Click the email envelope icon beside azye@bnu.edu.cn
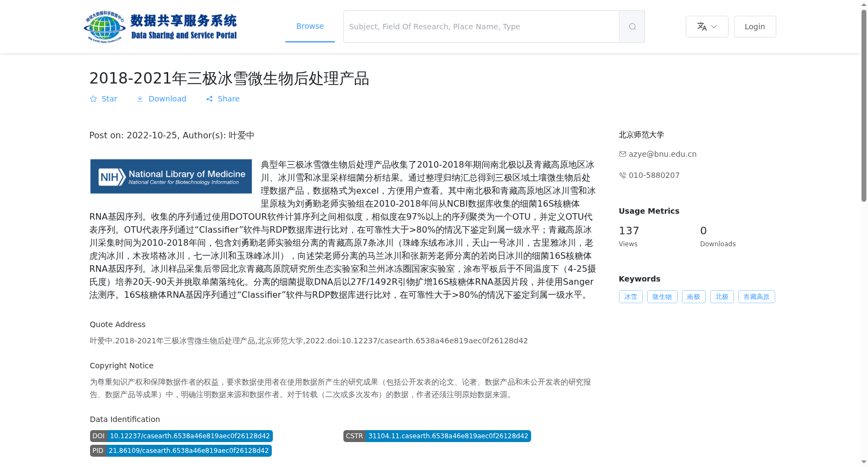Screen dimensions: 868x467 coord(623,154)
